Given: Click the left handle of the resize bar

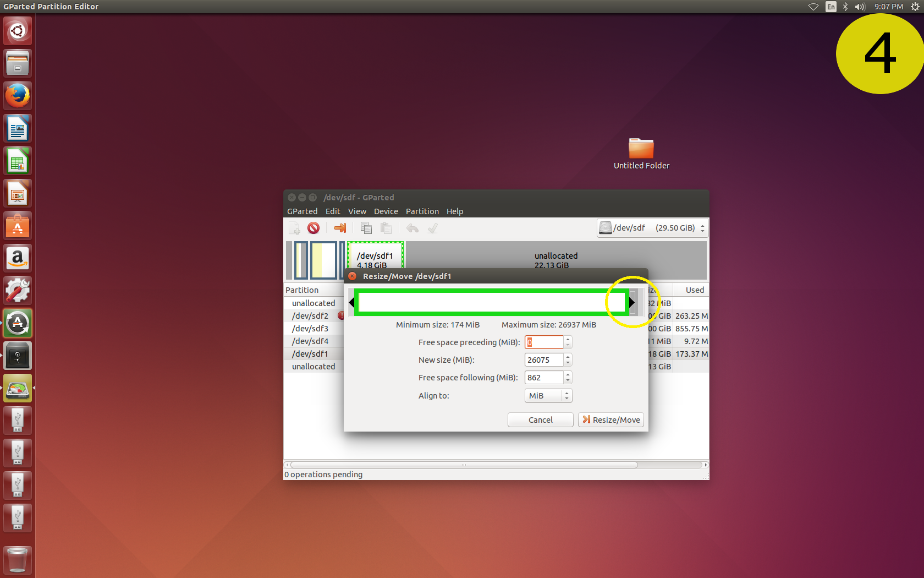Looking at the screenshot, I should click(x=352, y=302).
